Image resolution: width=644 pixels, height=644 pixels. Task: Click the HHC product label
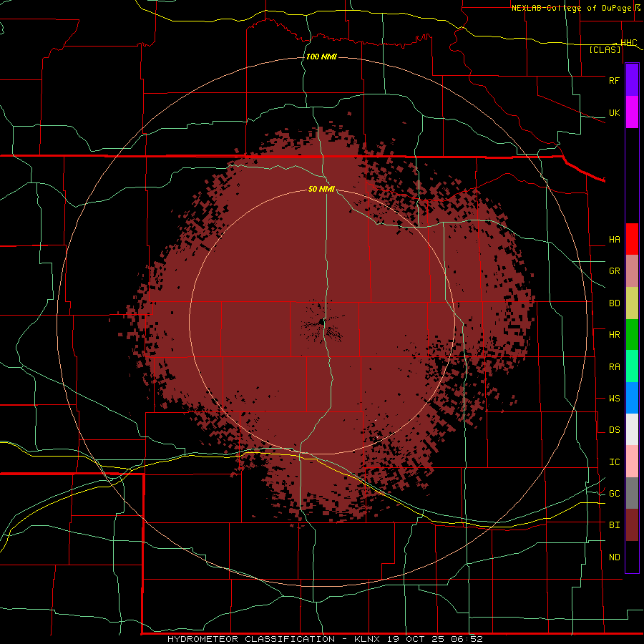pyautogui.click(x=628, y=43)
